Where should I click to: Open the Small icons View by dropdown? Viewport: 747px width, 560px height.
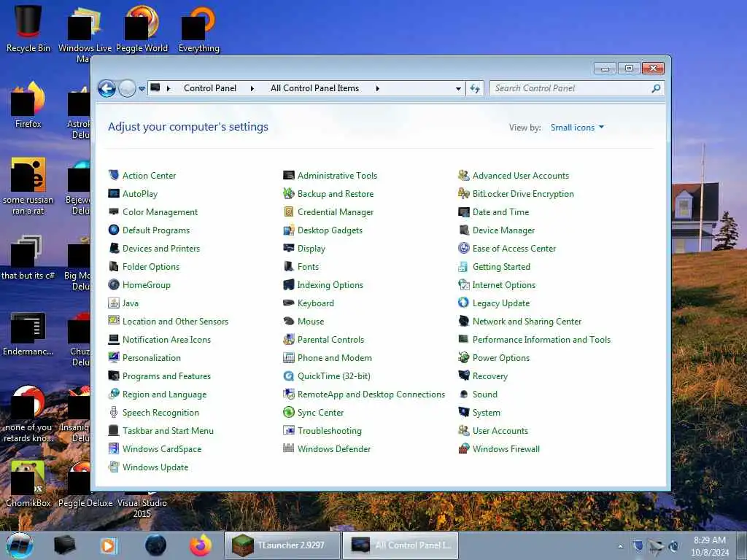(x=577, y=127)
